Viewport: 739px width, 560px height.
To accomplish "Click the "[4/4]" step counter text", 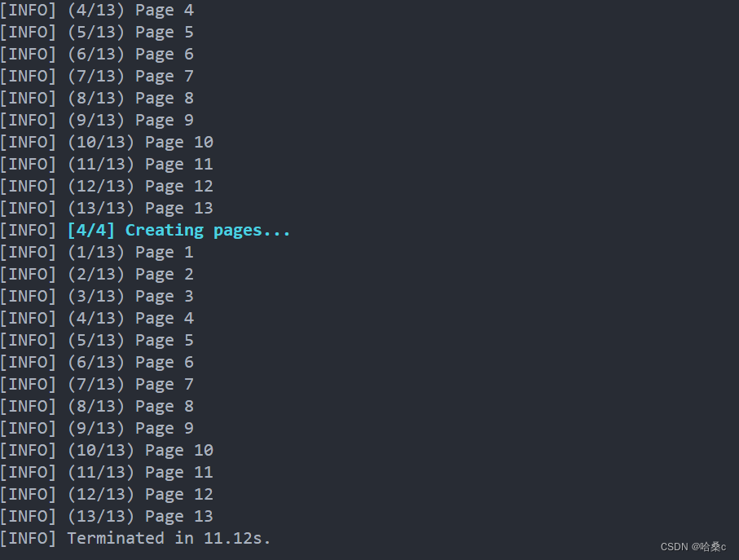I will (x=91, y=231).
